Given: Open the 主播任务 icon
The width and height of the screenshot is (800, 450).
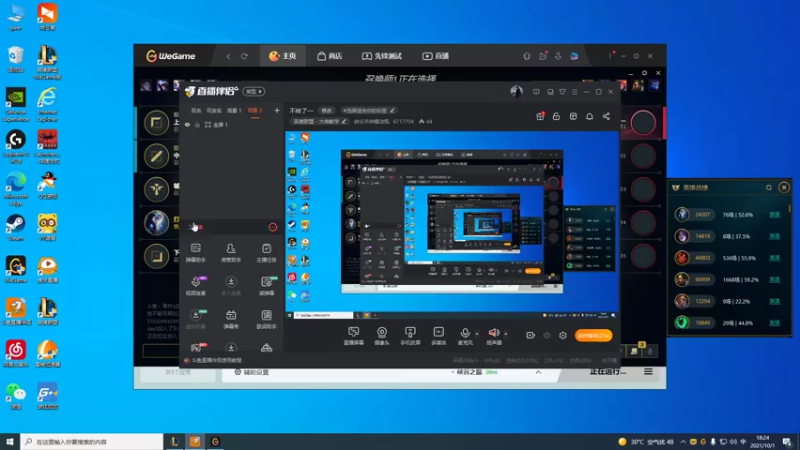Looking at the screenshot, I should [266, 253].
